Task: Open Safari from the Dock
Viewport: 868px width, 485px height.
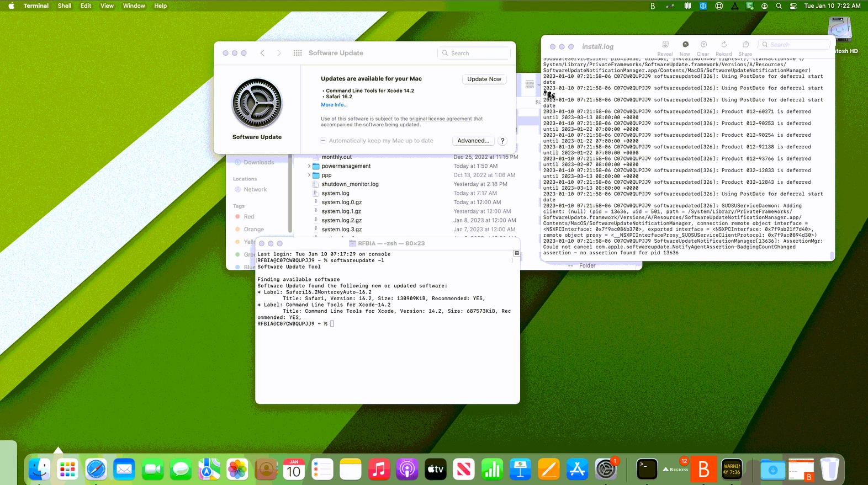Action: pos(96,470)
